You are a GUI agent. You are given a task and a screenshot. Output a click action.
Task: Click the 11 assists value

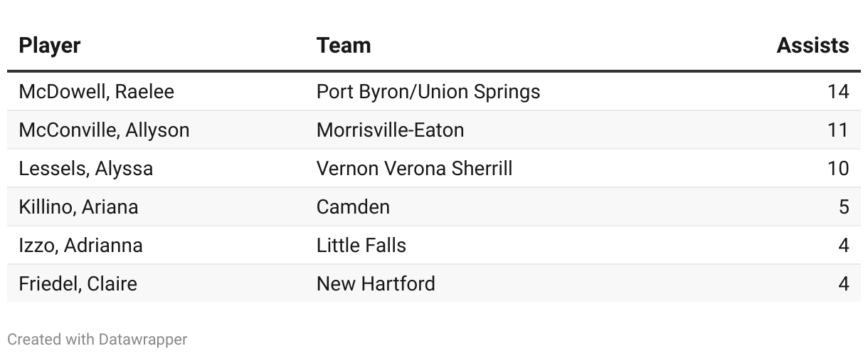(838, 130)
